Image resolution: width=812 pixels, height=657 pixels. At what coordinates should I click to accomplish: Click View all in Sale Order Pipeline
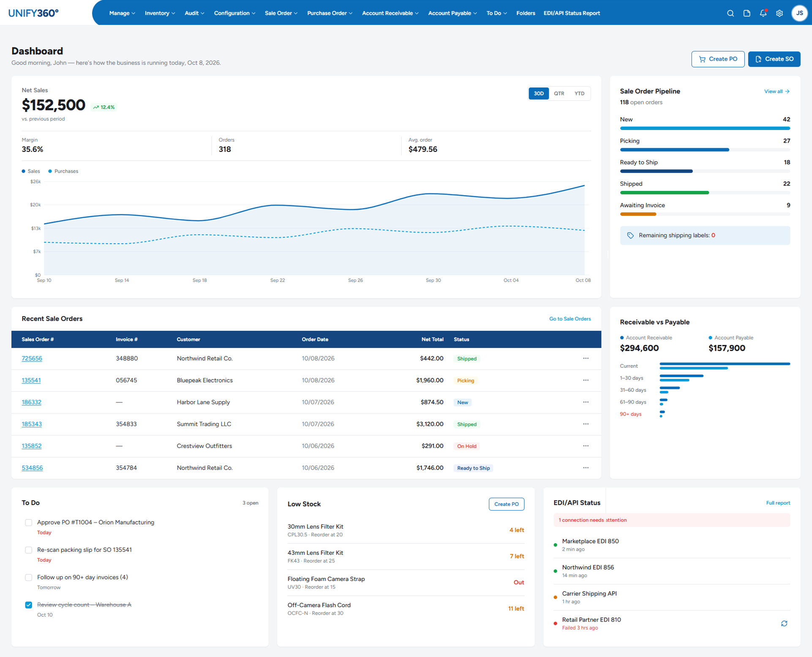777,91
